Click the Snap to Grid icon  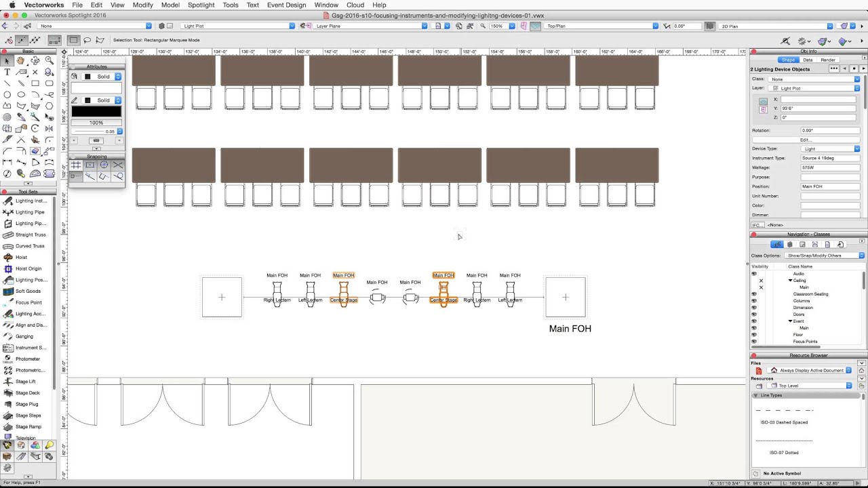(76, 165)
